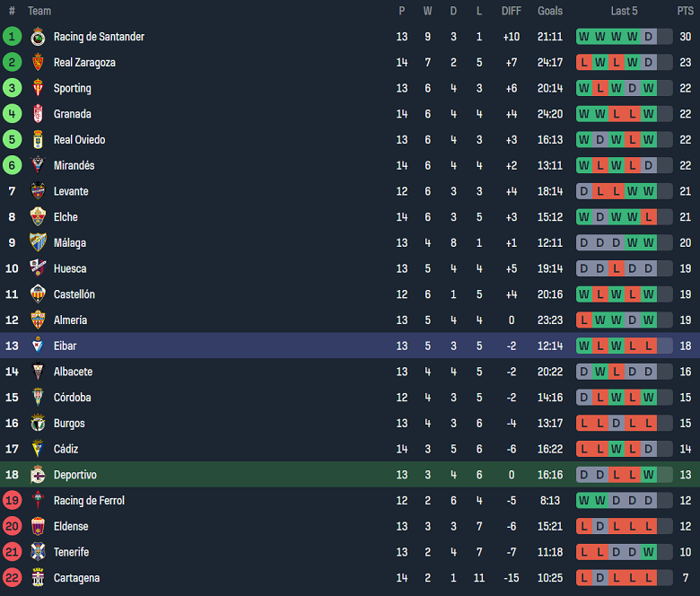Click the Levante team crest
700x596 pixels.
pos(38,191)
